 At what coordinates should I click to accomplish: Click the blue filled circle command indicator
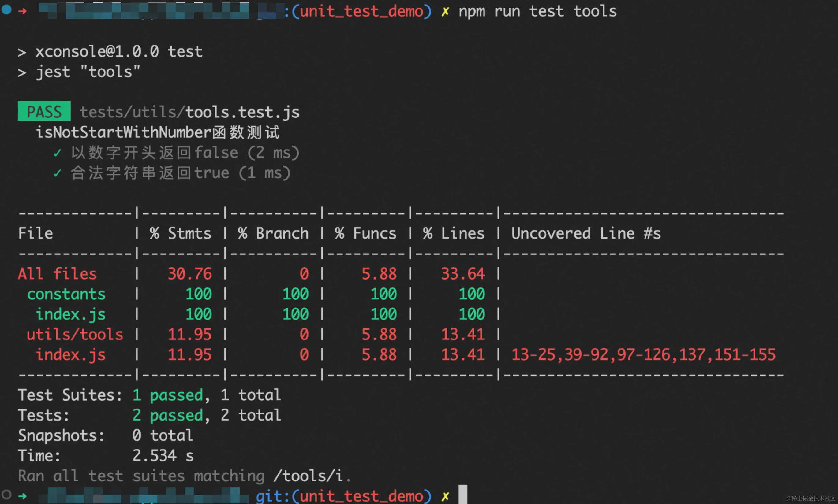6,9
